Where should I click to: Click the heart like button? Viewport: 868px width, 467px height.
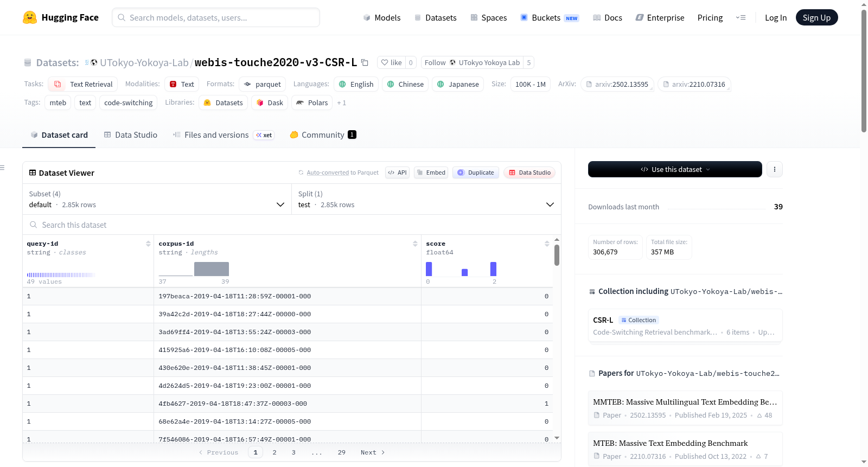[391, 62]
